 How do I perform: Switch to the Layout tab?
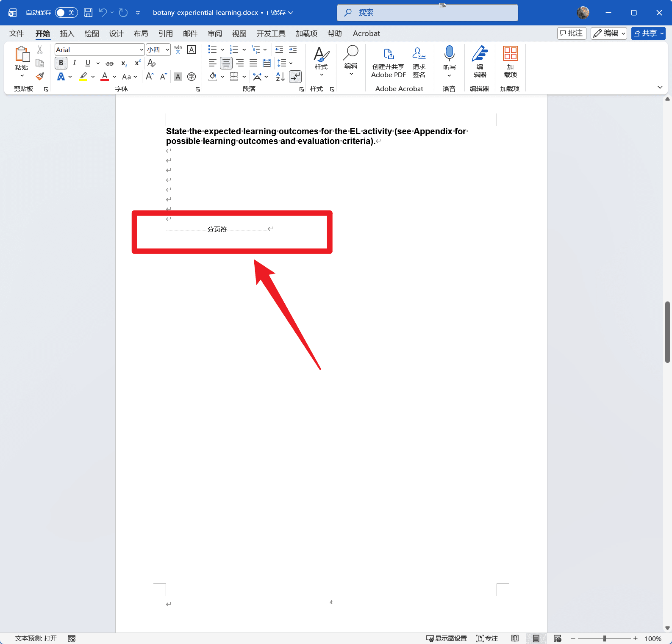pyautogui.click(x=141, y=33)
